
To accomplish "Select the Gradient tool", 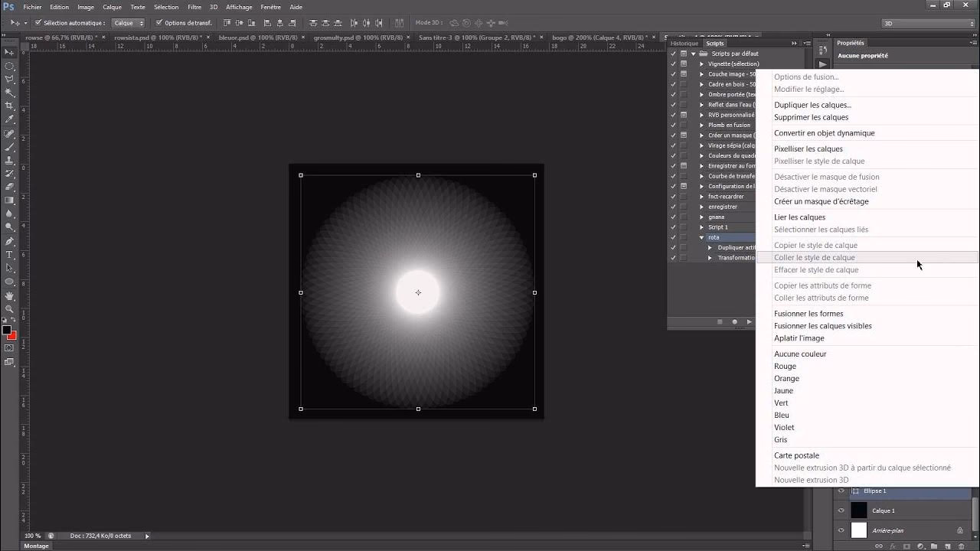I will (9, 199).
